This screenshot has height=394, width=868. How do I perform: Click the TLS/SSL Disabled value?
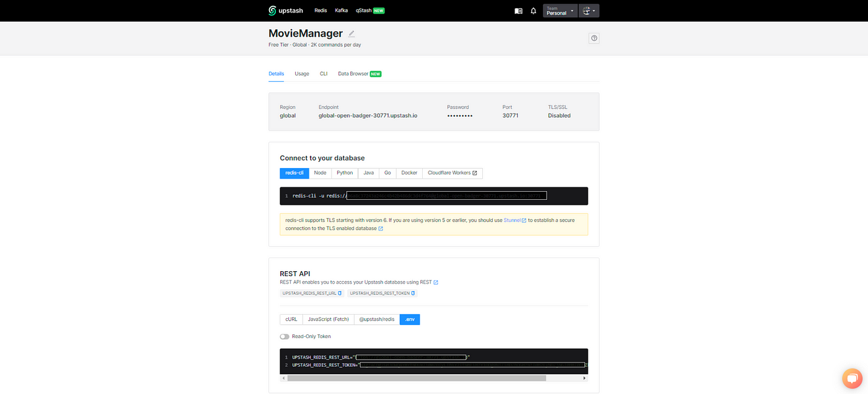(x=559, y=115)
